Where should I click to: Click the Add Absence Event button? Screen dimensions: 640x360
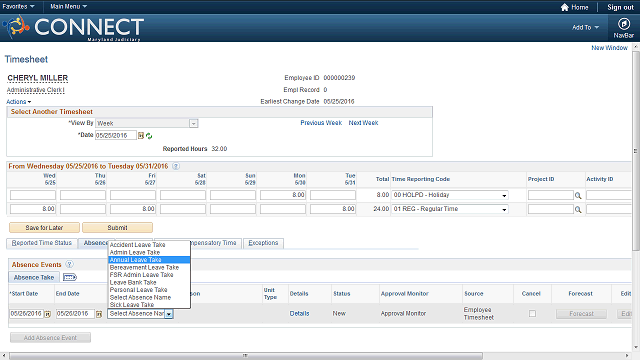50,338
